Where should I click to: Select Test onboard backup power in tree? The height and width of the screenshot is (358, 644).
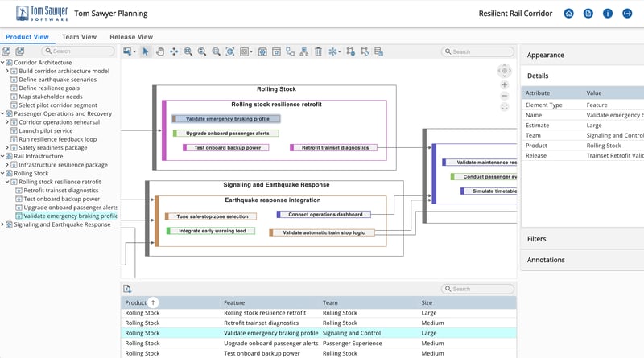(x=62, y=200)
